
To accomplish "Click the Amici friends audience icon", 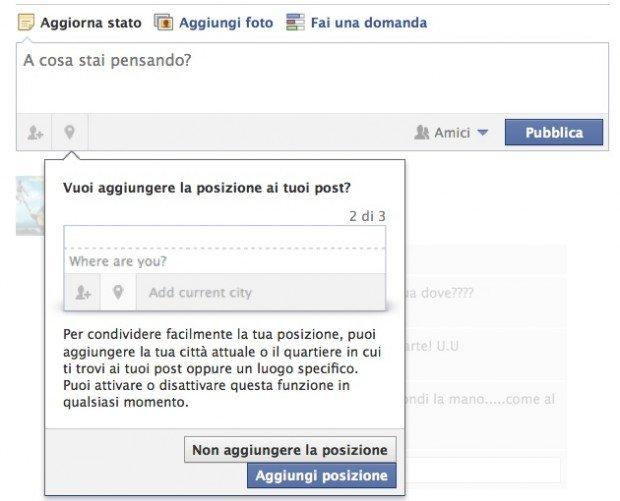I will tap(422, 132).
